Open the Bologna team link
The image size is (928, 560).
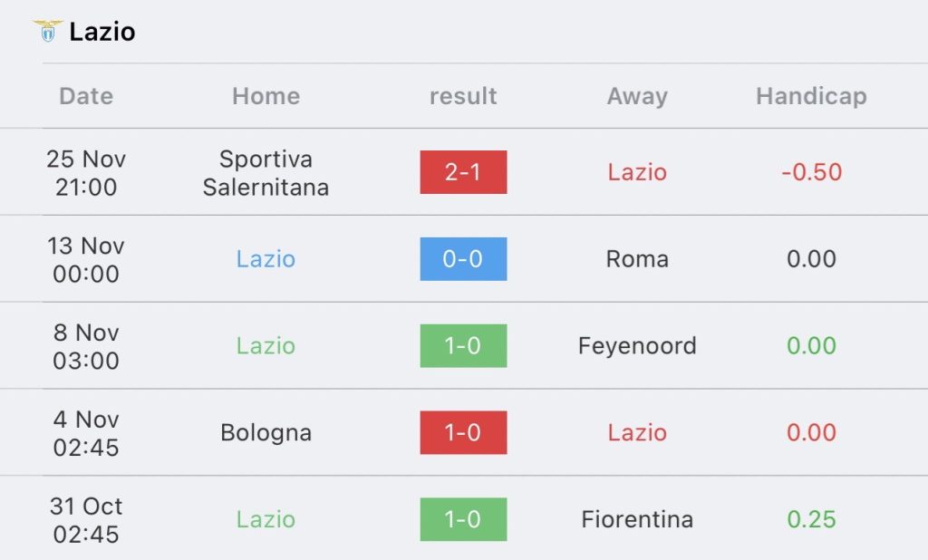(x=266, y=433)
